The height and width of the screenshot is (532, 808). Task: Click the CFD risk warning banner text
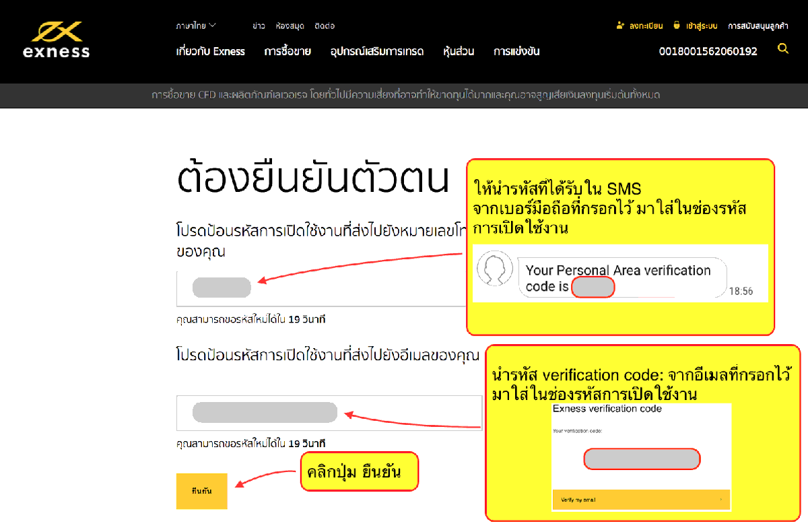[405, 95]
